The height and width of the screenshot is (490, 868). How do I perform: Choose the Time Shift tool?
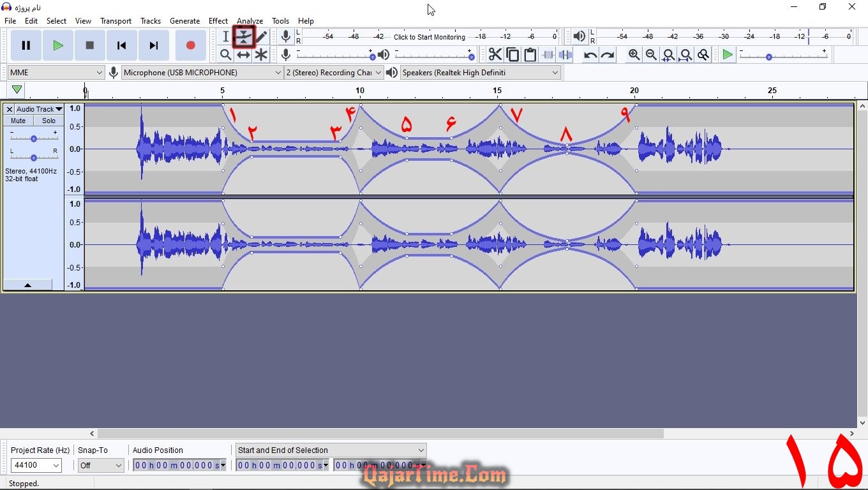[244, 55]
